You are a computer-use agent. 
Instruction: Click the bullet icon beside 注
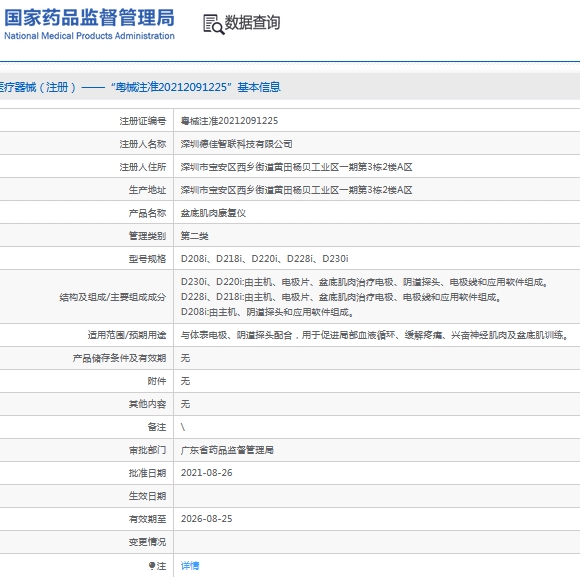152,566
